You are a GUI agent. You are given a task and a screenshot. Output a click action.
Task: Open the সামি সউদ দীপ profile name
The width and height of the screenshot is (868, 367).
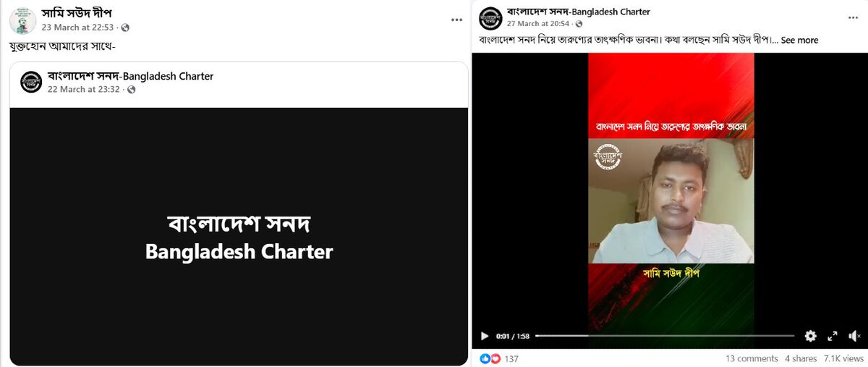coord(77,13)
